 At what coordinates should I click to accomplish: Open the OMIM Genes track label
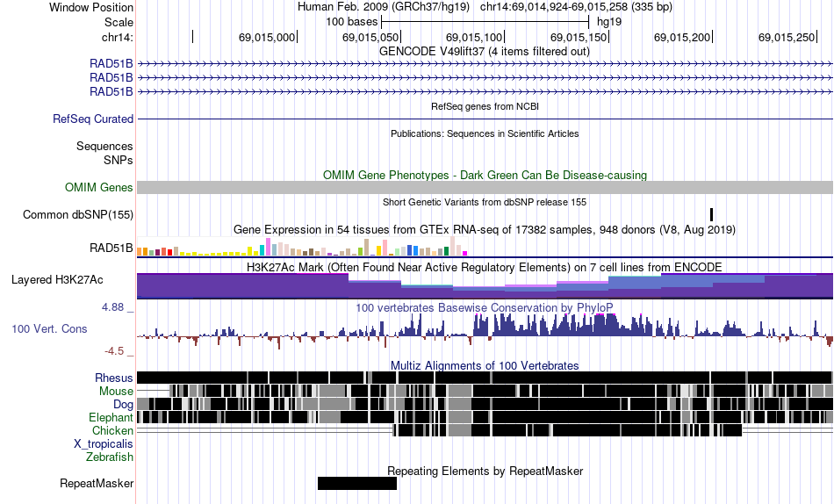(x=99, y=187)
